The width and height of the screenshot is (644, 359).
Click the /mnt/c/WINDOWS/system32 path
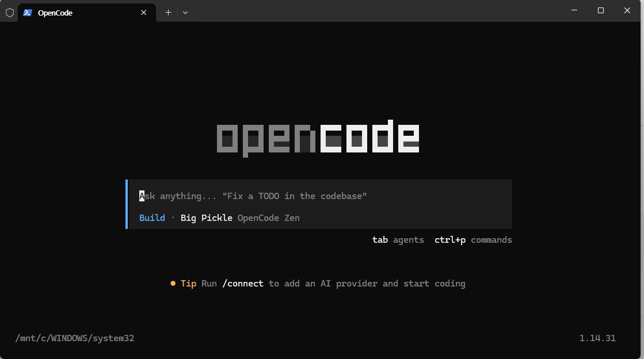pyautogui.click(x=75, y=338)
